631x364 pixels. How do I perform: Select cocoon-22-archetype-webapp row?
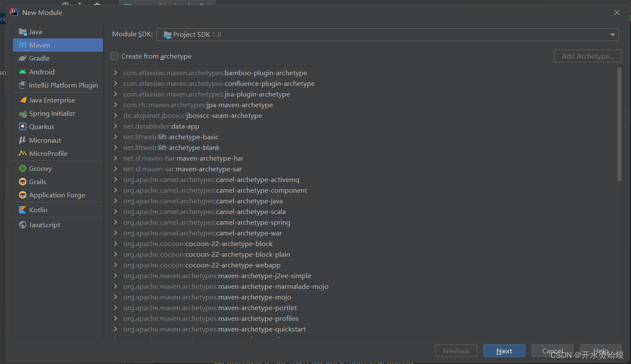(363, 265)
